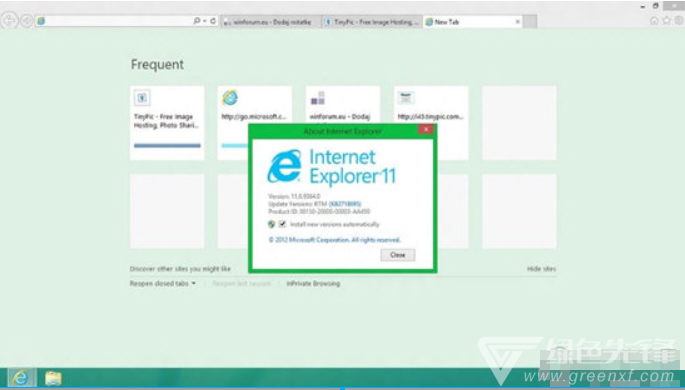Click the browser Back arrow button
Image resolution: width=685 pixels, height=390 pixels.
9,21
